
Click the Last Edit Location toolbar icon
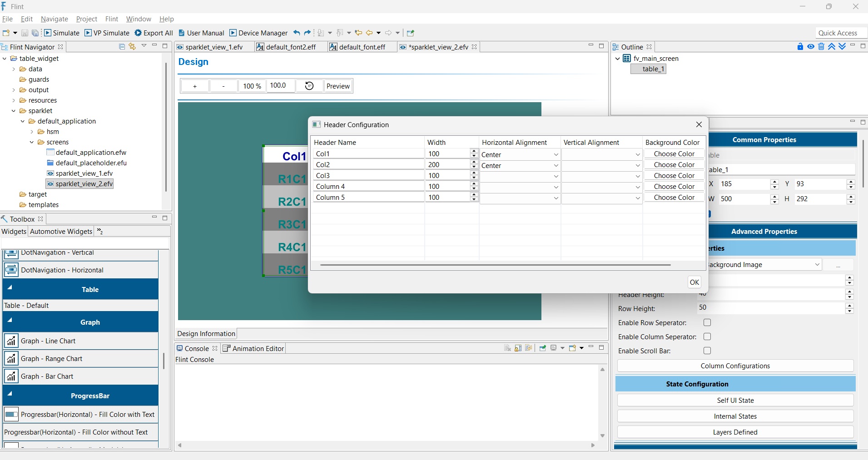click(358, 33)
